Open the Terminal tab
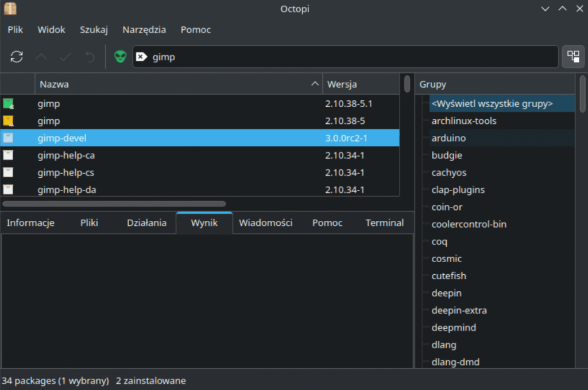Screen dimensions: 588x390 coord(384,223)
